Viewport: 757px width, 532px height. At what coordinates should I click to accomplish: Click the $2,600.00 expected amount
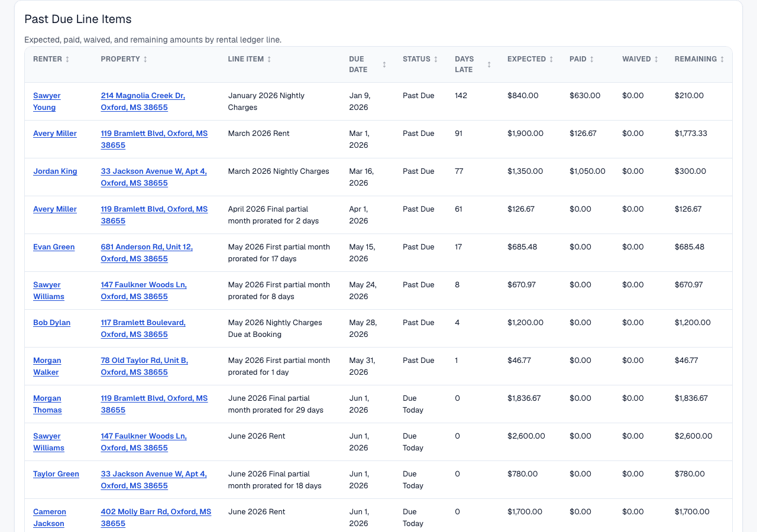coord(526,436)
